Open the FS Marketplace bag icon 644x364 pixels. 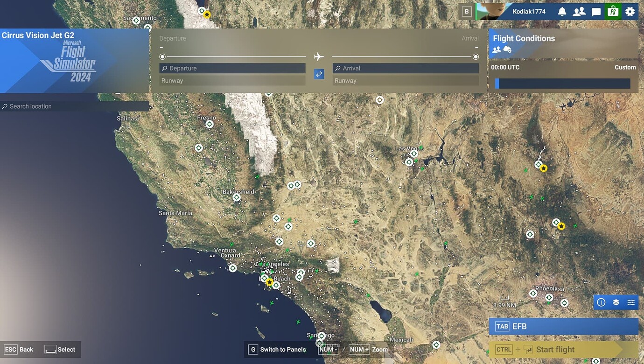click(x=613, y=12)
